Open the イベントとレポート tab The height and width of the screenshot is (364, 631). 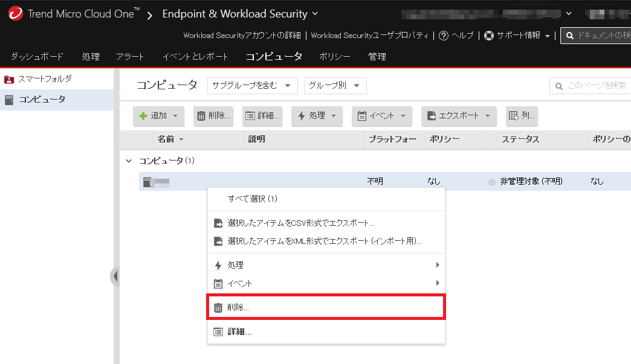point(195,57)
